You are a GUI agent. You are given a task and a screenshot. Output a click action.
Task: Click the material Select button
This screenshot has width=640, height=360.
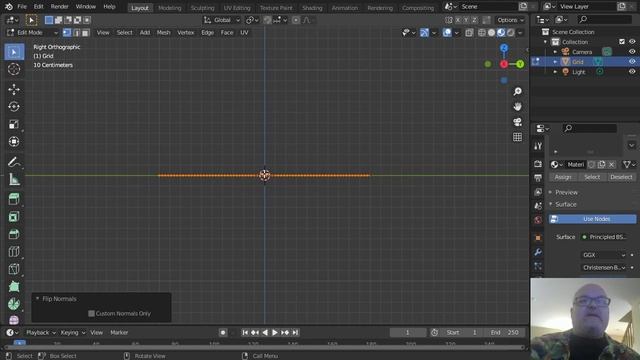point(592,177)
